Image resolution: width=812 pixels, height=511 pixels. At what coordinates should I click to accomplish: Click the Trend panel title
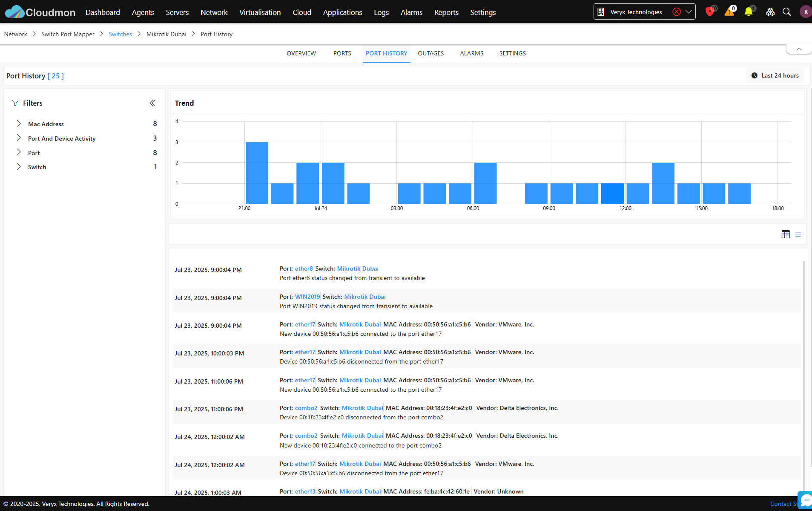point(184,103)
